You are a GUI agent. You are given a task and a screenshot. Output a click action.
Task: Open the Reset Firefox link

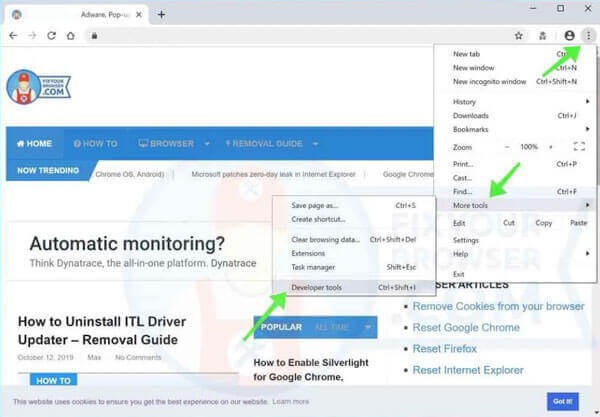pos(444,349)
